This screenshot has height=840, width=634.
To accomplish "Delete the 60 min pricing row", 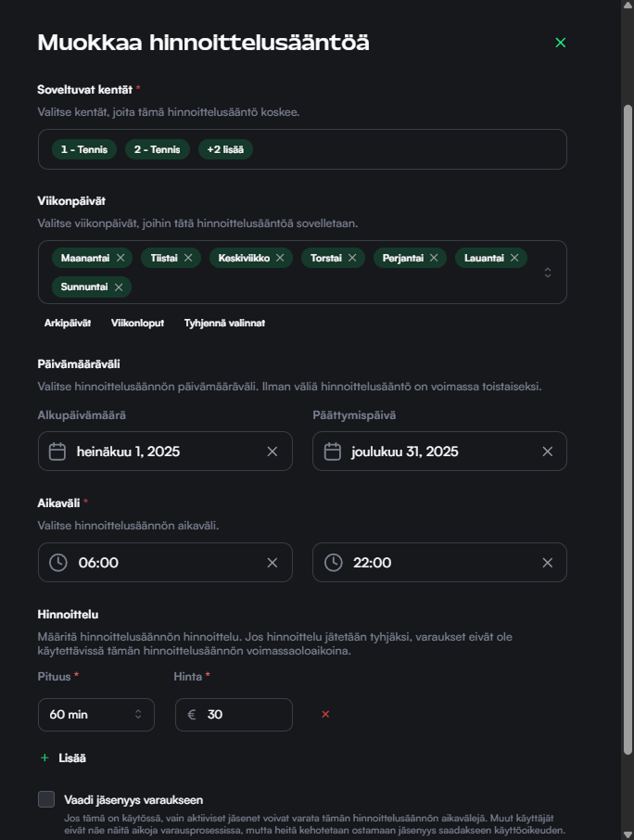I will [325, 715].
